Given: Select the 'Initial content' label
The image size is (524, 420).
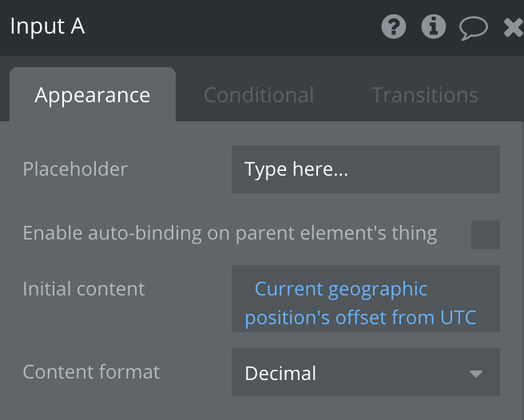Looking at the screenshot, I should point(84,289).
